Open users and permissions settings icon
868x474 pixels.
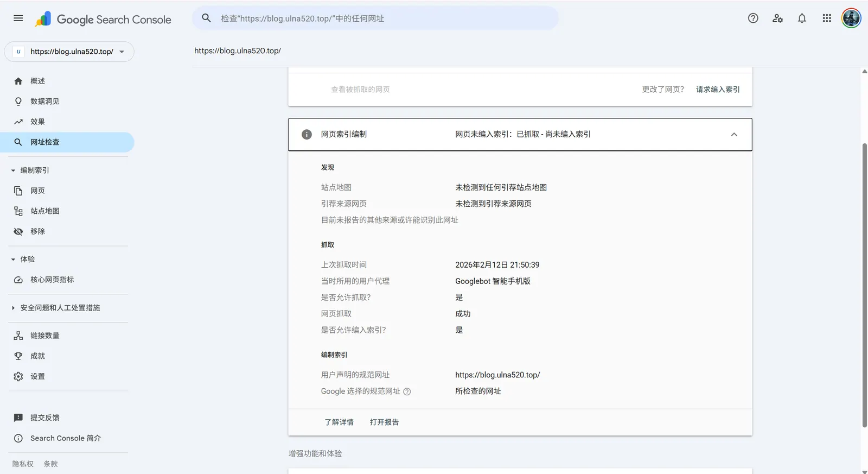pos(777,18)
